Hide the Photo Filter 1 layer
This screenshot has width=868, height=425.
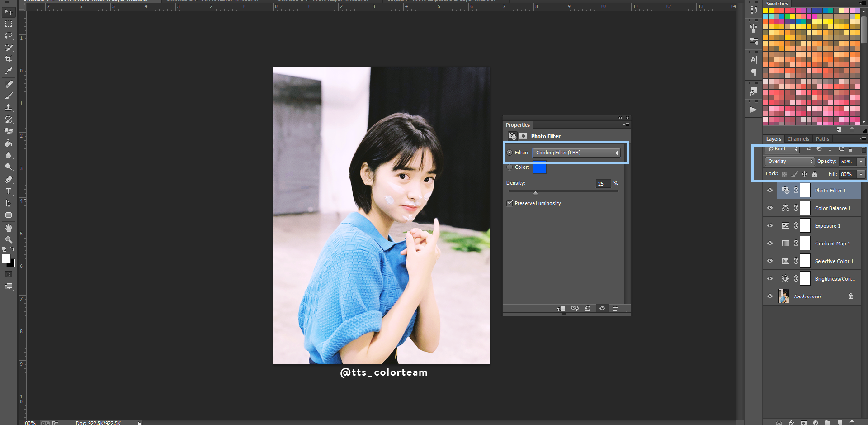770,191
